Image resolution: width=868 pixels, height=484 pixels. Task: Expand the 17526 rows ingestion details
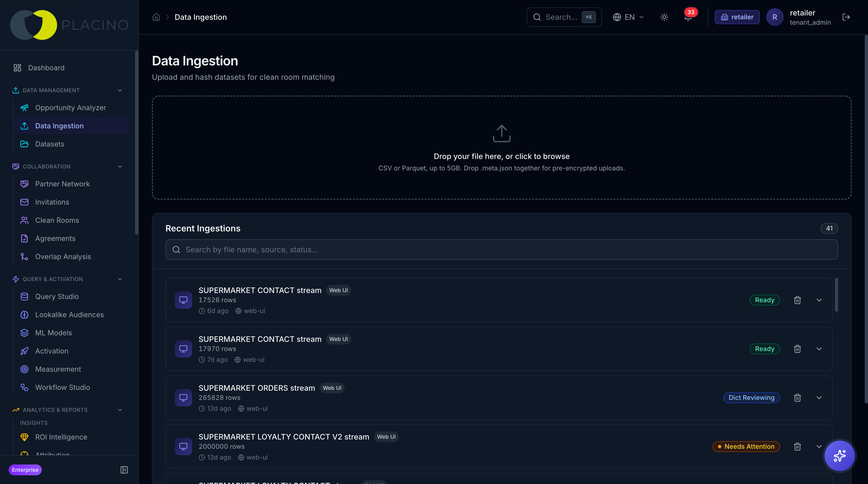coord(819,300)
